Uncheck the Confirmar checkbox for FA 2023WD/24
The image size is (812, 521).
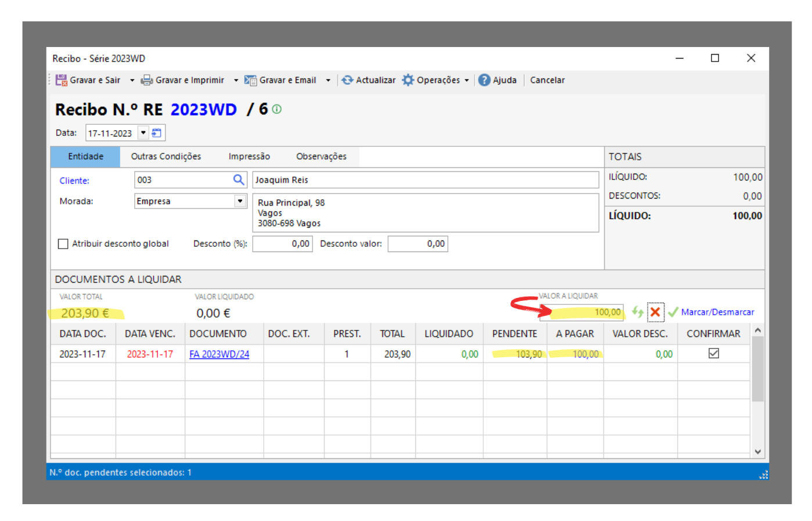tap(714, 353)
